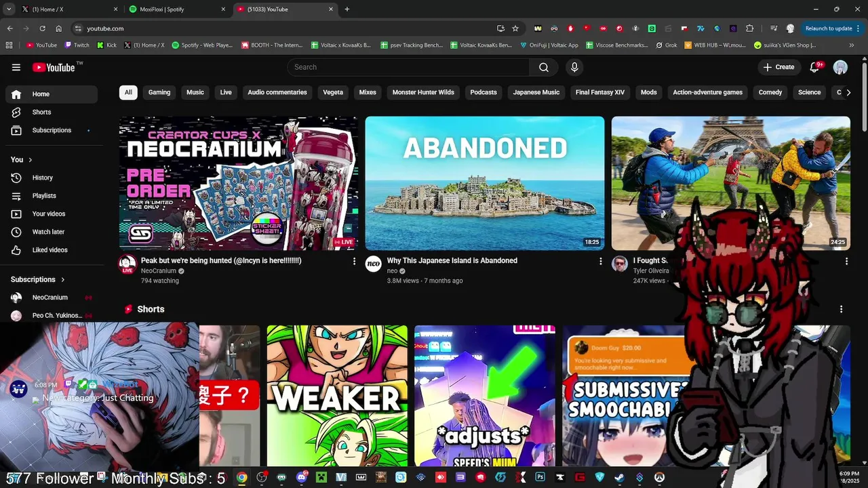The height and width of the screenshot is (488, 868).
Task: Click the YouTube search input field
Action: pyautogui.click(x=408, y=67)
